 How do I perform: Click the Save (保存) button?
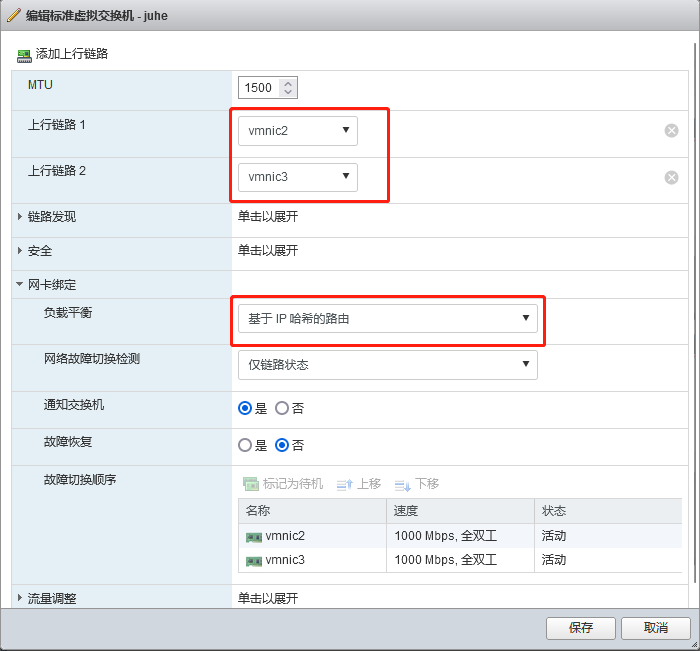[580, 628]
